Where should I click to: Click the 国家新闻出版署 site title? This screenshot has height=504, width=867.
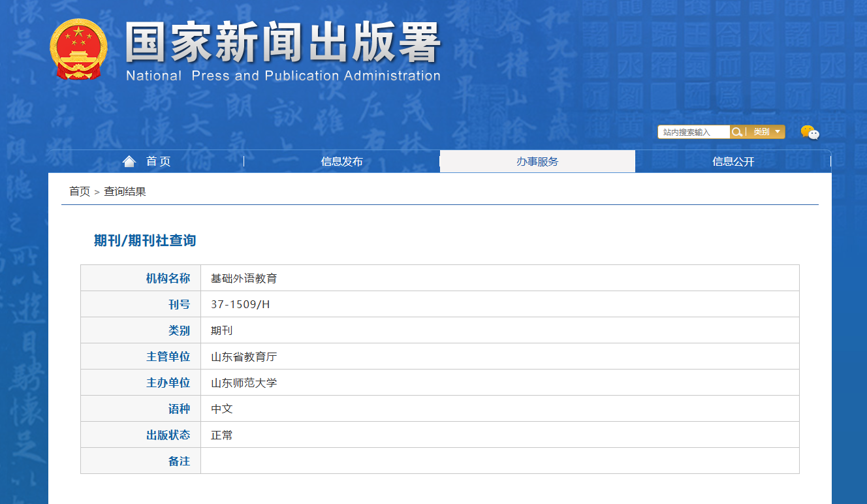tap(283, 44)
